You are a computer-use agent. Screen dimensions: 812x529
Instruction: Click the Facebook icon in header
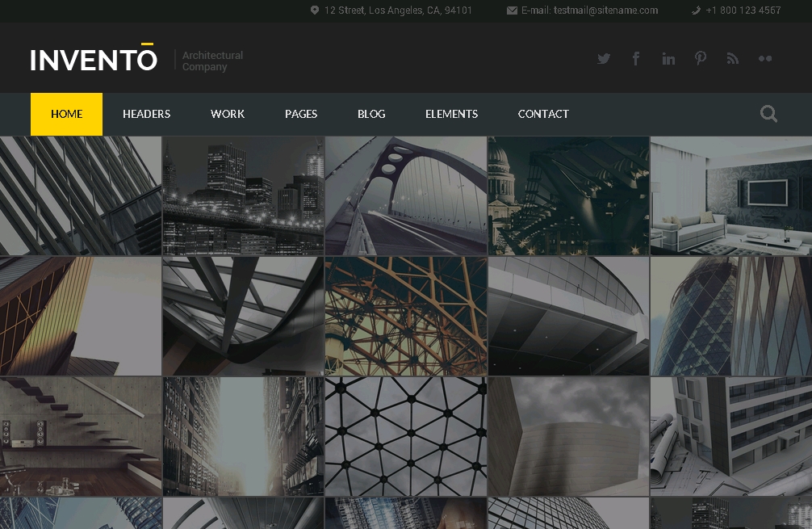tap(636, 58)
